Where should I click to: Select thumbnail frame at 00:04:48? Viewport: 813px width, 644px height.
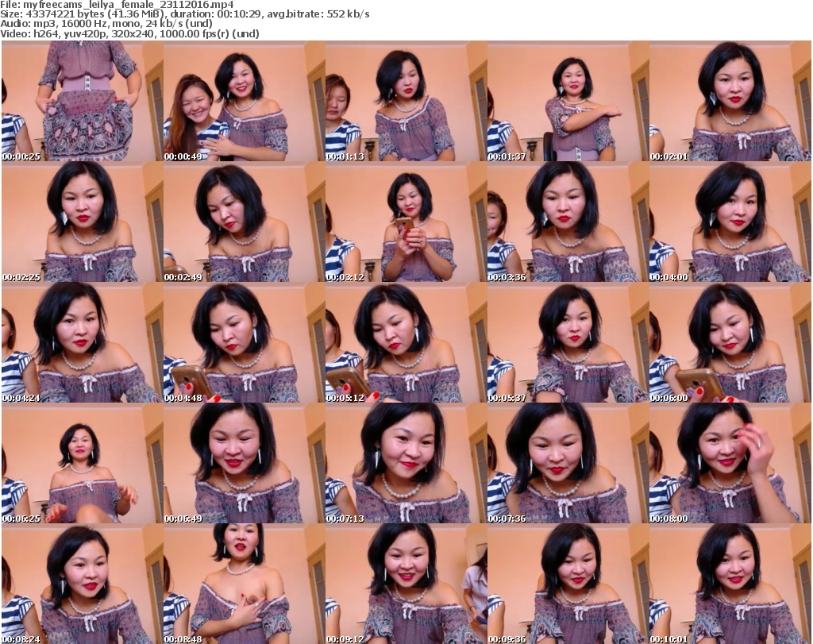click(245, 343)
